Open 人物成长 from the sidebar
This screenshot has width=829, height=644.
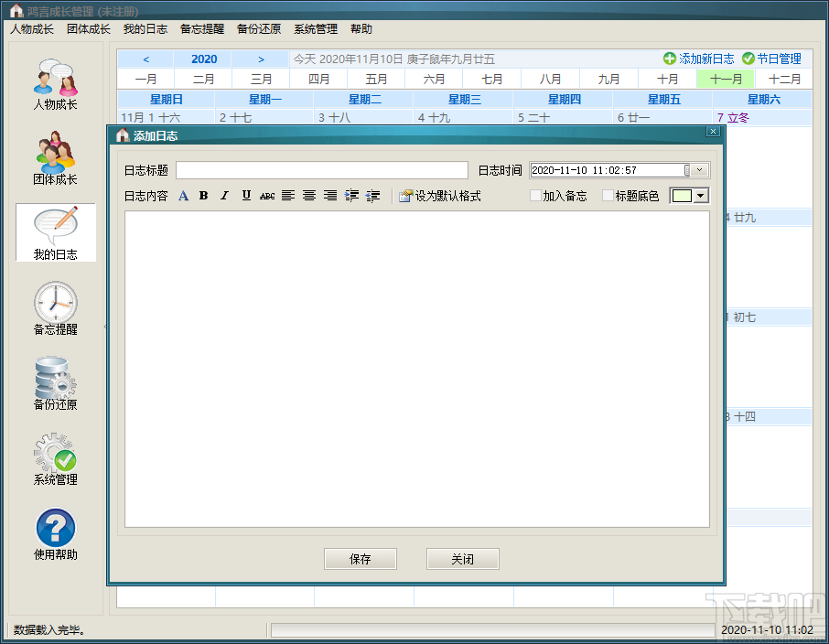pos(55,84)
